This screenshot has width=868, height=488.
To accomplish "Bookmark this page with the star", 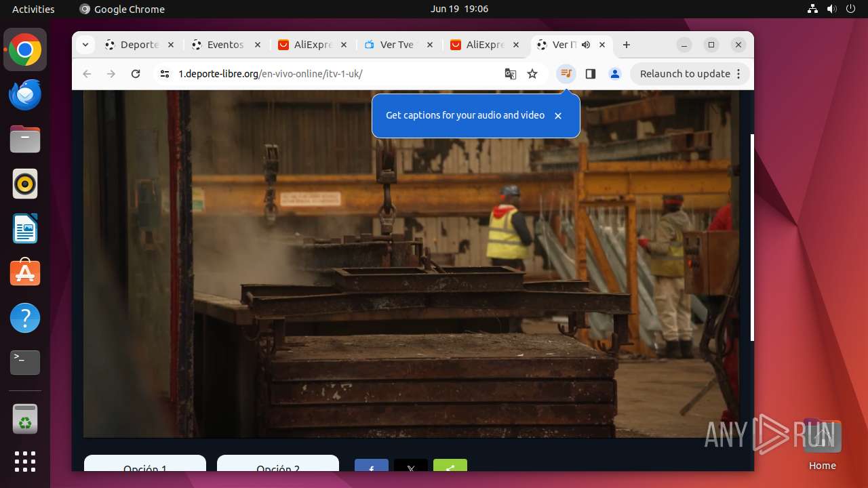I will 532,74.
